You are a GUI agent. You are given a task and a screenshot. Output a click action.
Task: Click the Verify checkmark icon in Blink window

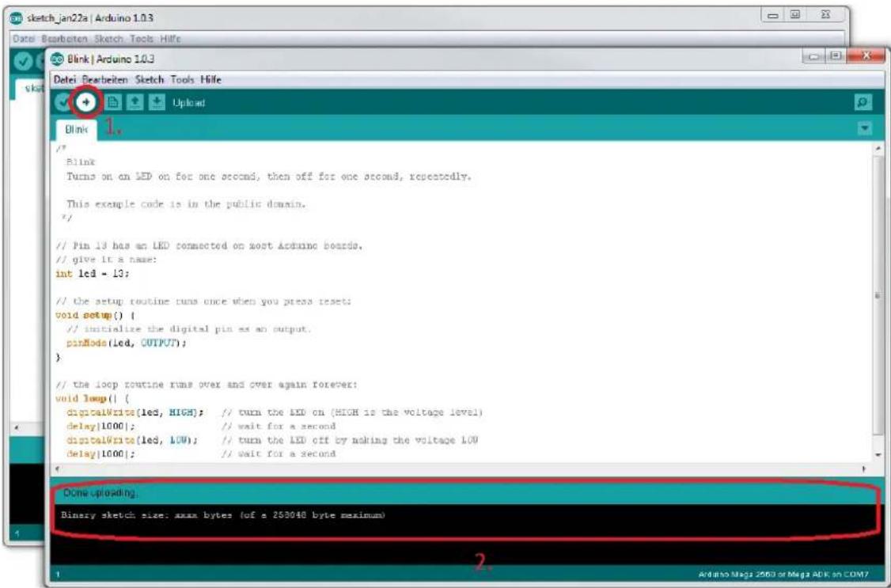coord(63,103)
